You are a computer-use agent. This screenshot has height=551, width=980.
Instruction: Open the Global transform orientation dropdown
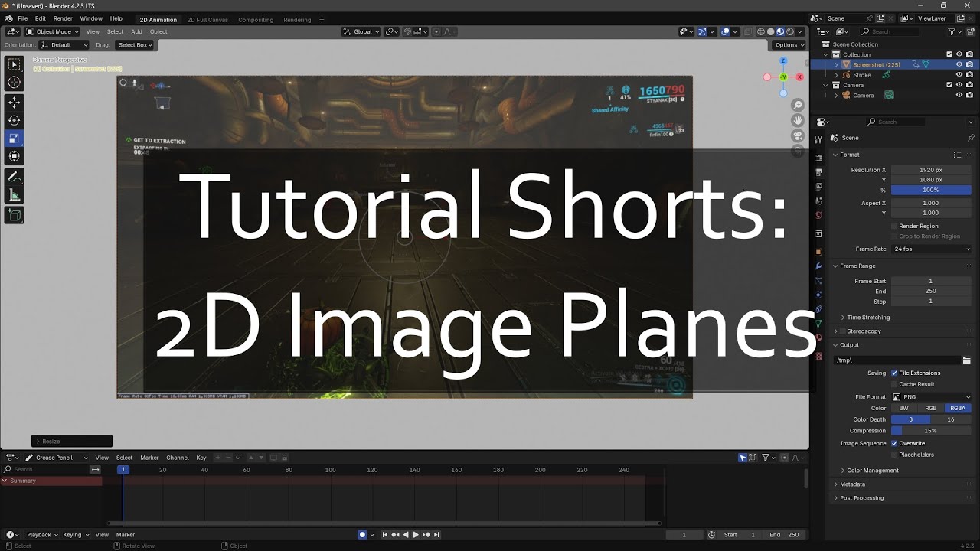click(x=360, y=31)
